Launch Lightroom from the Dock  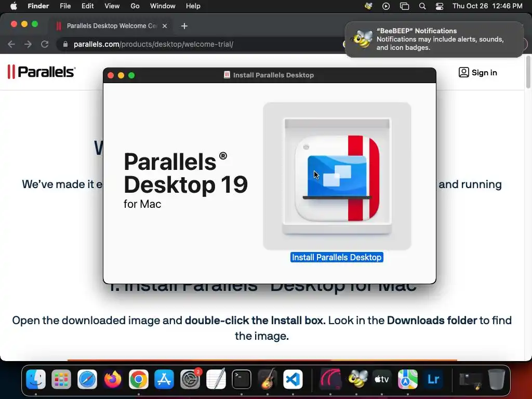pos(433,379)
